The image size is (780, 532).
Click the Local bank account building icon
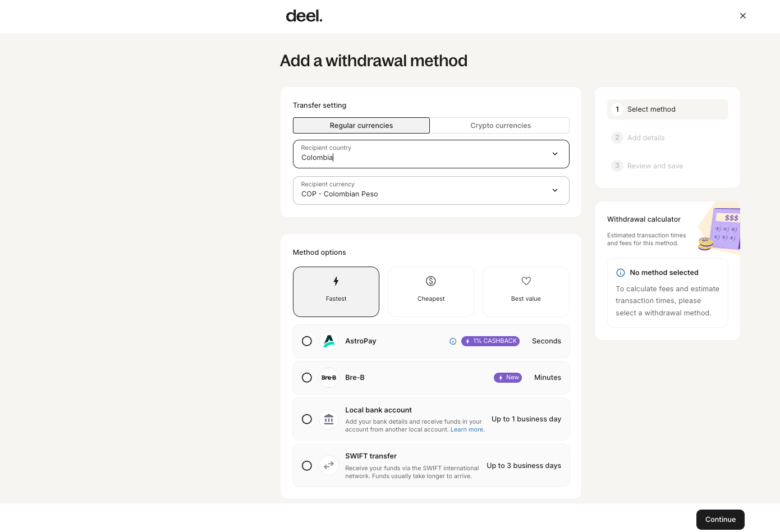coord(329,419)
